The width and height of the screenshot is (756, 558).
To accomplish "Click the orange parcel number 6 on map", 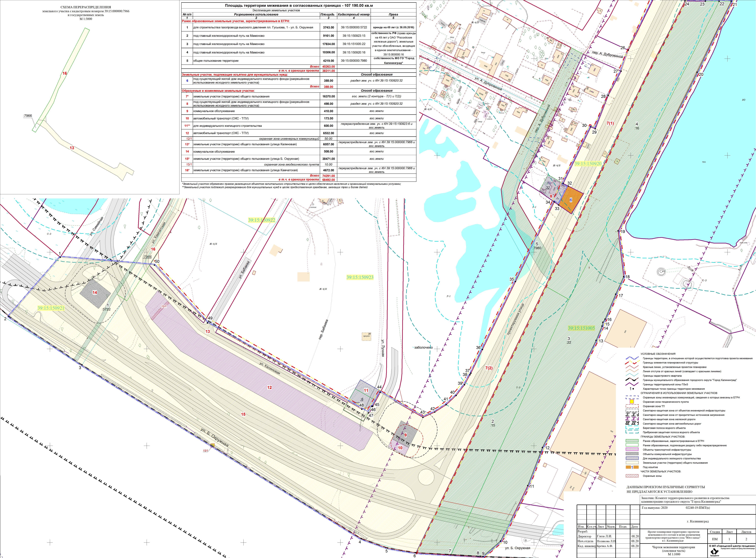I will 571,200.
